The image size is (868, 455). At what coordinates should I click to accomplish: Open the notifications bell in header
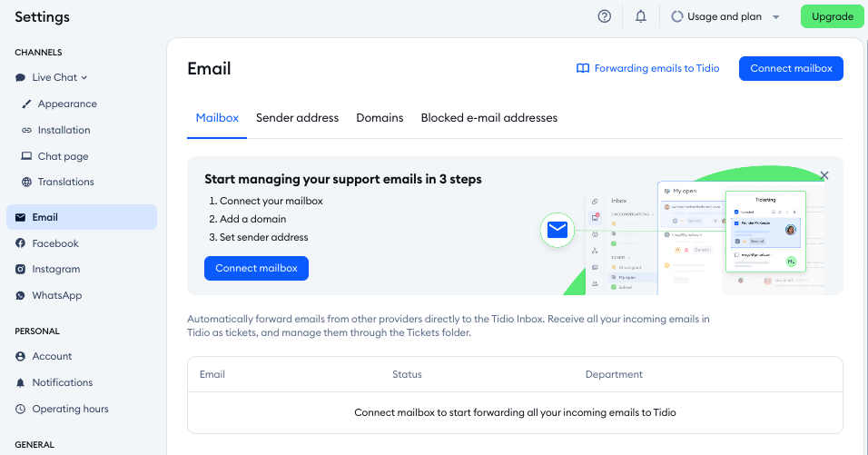pyautogui.click(x=641, y=16)
